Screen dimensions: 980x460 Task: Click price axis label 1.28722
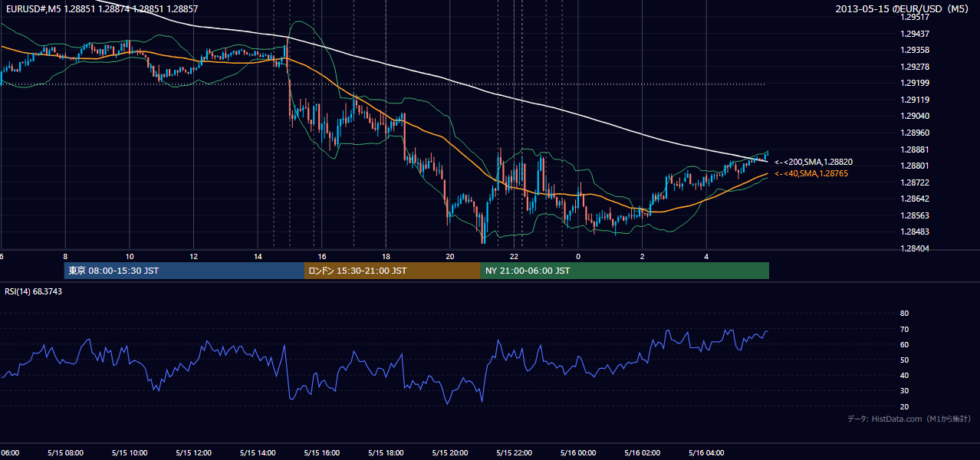pos(915,182)
